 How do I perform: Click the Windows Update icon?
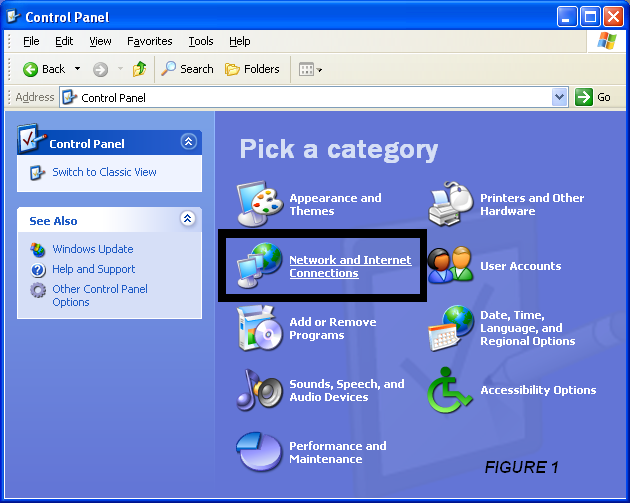point(38,249)
